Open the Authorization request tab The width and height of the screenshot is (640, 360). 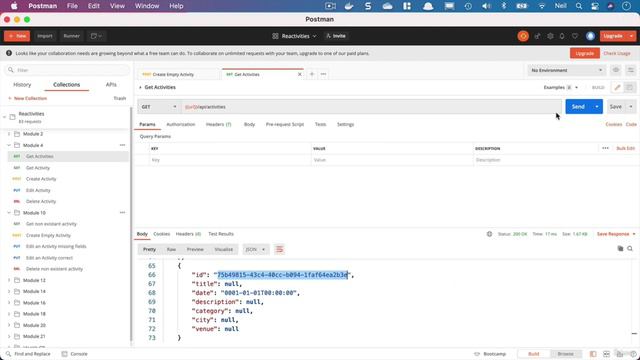[x=181, y=124]
